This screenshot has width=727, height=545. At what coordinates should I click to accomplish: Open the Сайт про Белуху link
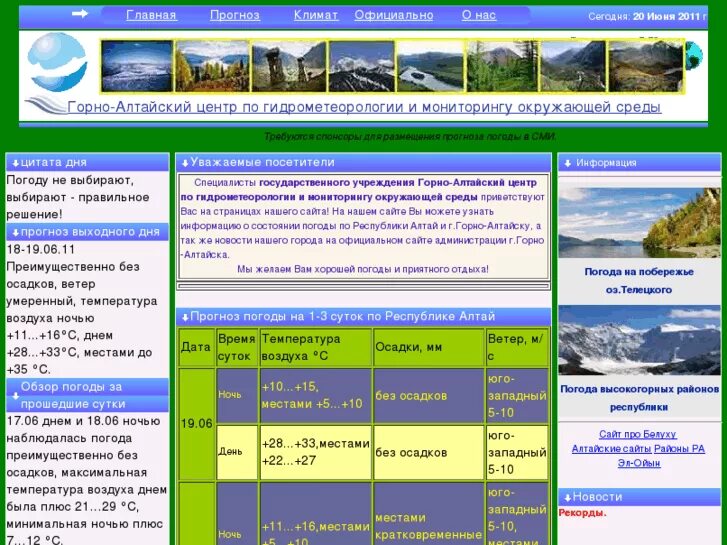pos(638,435)
